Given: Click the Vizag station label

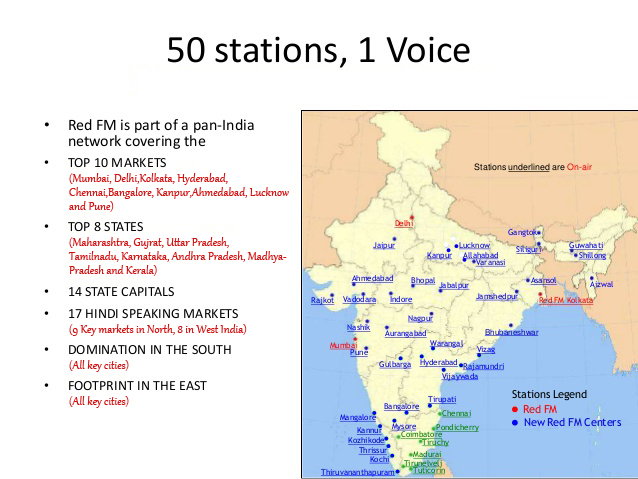Looking at the screenshot, I should click(x=486, y=350).
